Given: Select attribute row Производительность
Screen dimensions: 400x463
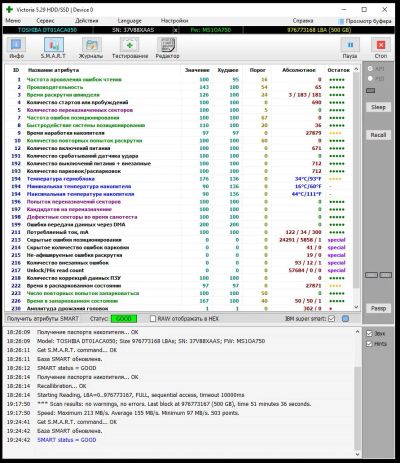Looking at the screenshot, I should (x=178, y=87).
